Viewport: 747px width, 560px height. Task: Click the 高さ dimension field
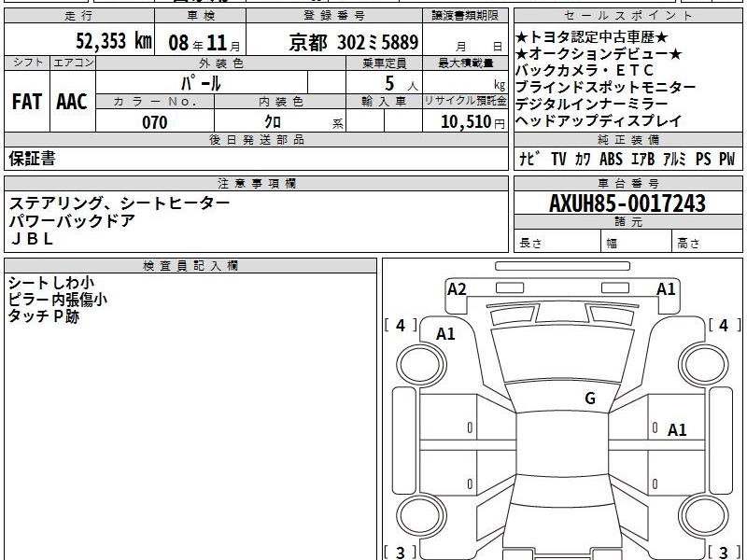tap(707, 241)
